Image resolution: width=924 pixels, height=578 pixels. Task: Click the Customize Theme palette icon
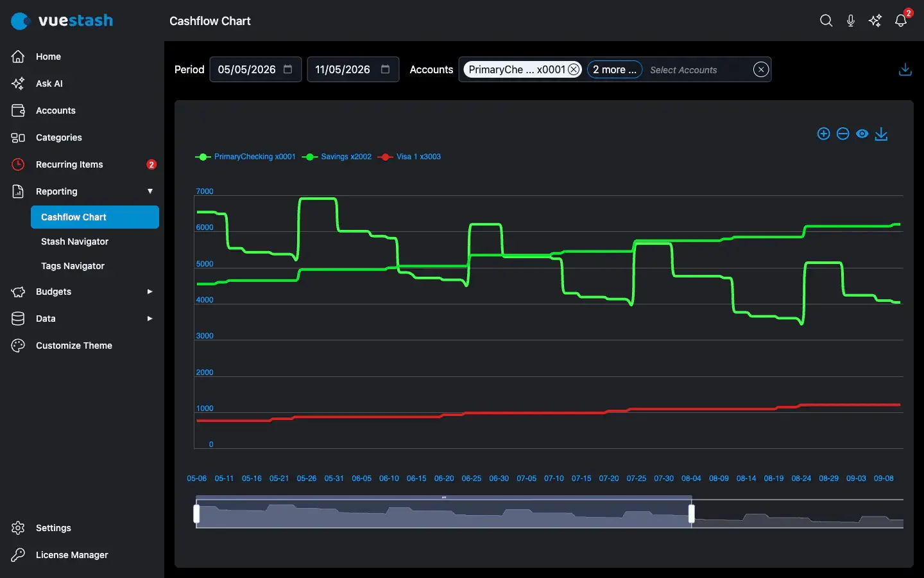[x=18, y=346]
